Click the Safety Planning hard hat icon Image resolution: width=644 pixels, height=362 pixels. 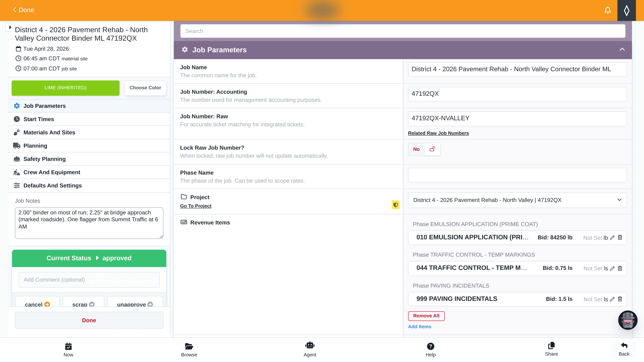coord(17,159)
